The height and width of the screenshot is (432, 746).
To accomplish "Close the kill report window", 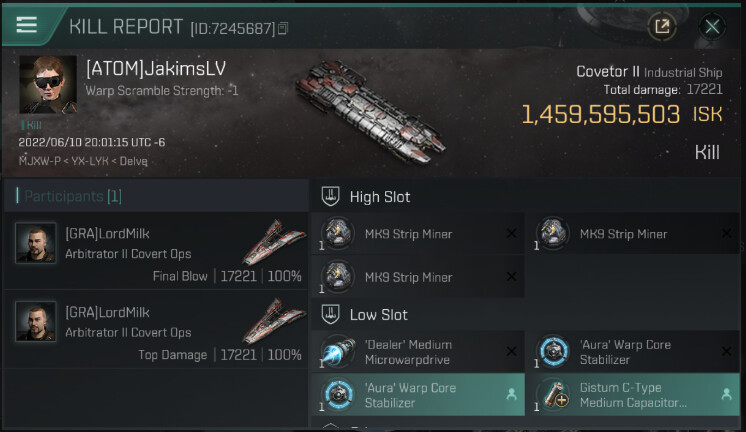I will [x=712, y=27].
